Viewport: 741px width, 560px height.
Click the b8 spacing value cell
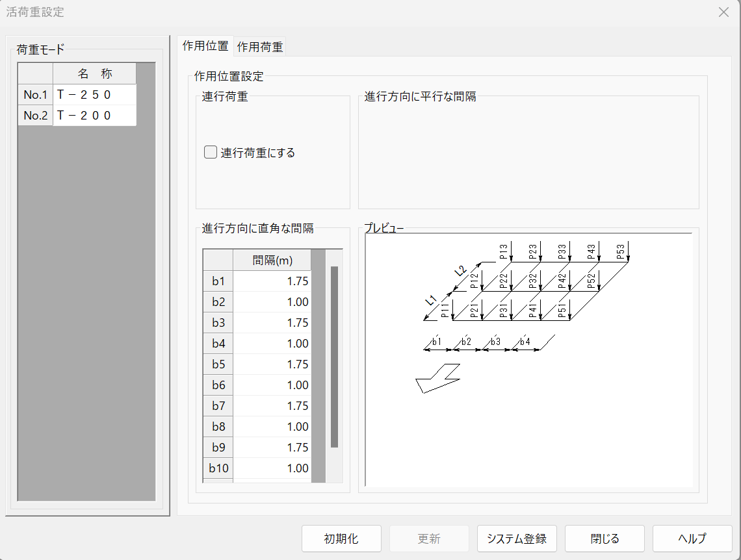(272, 427)
